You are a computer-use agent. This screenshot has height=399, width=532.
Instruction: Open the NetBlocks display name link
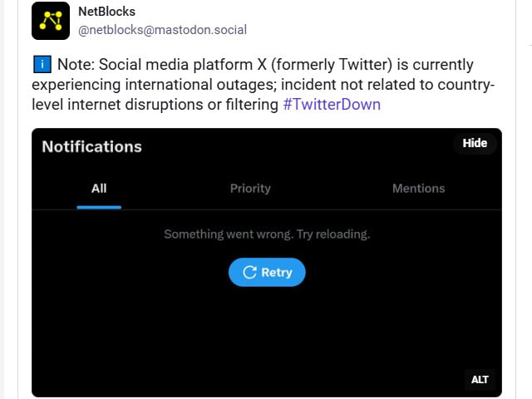tap(106, 12)
